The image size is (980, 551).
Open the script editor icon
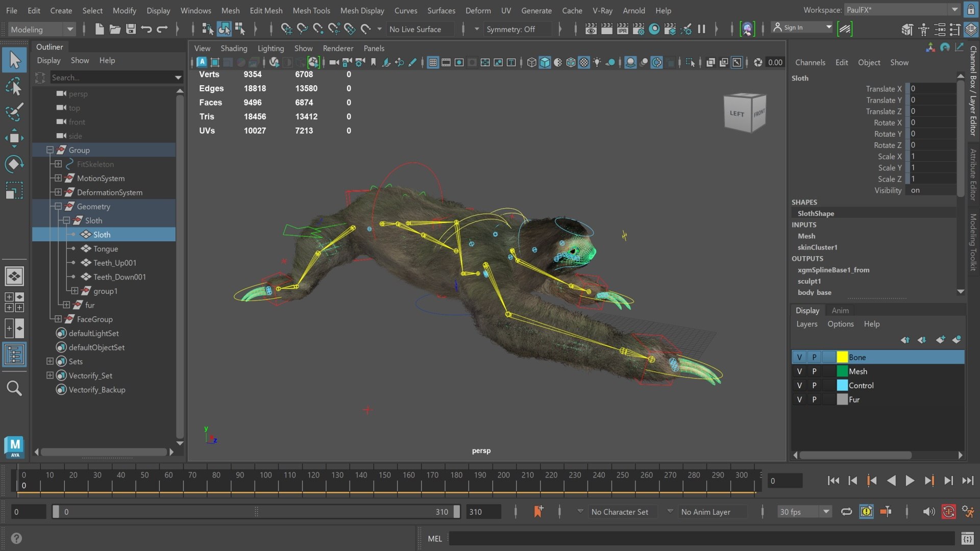pyautogui.click(x=967, y=539)
